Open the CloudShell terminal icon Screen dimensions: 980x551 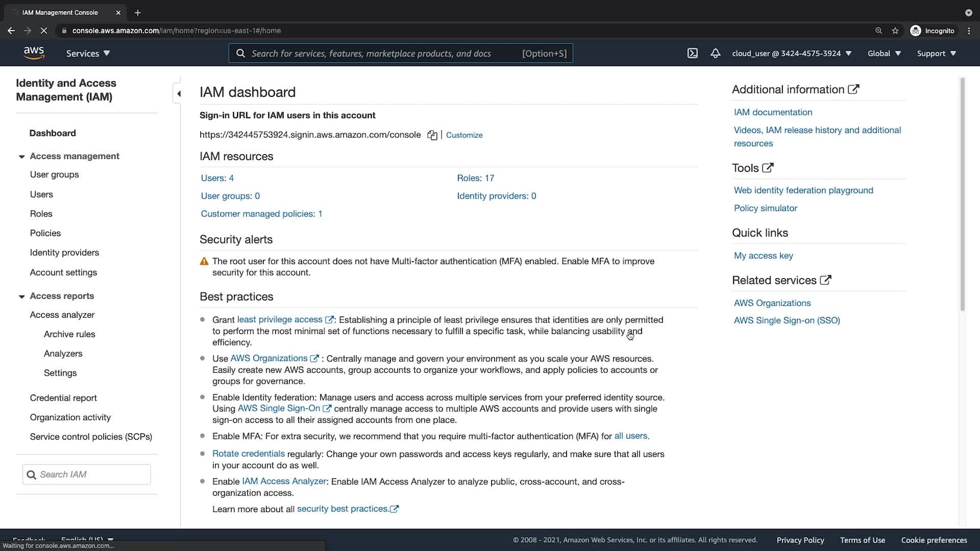(x=692, y=53)
